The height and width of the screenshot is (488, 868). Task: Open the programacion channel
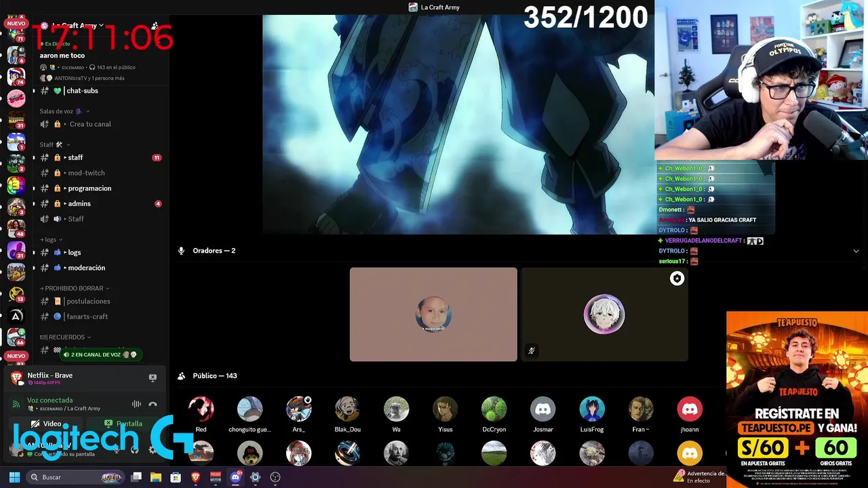pyautogui.click(x=100, y=188)
